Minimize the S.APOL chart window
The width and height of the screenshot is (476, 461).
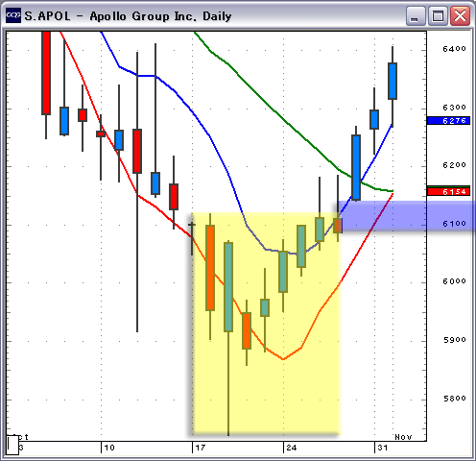tap(415, 15)
